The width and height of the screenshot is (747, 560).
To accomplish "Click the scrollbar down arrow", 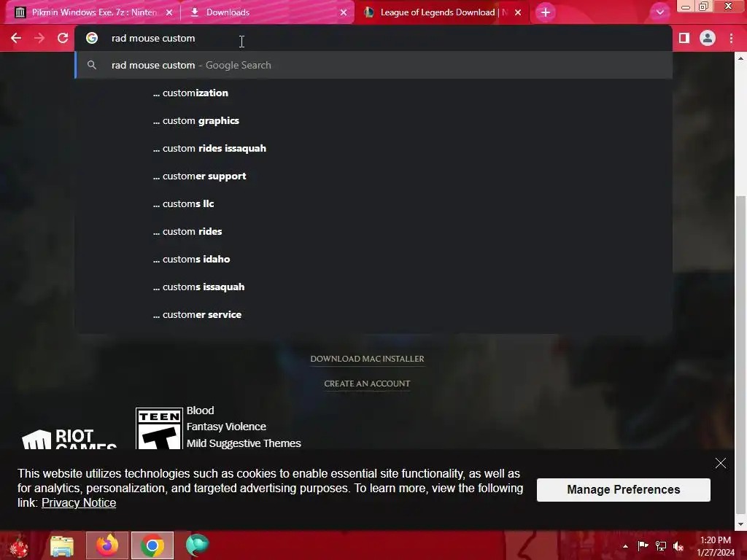I will [741, 524].
